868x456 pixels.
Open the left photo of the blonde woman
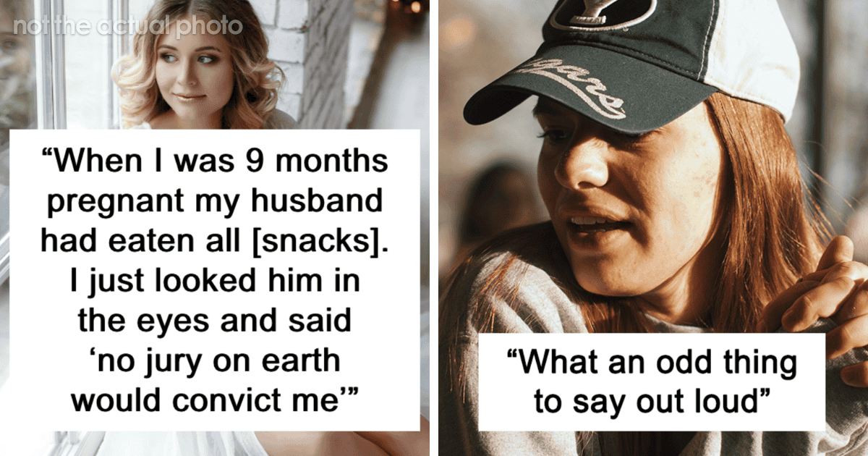[x=214, y=228]
